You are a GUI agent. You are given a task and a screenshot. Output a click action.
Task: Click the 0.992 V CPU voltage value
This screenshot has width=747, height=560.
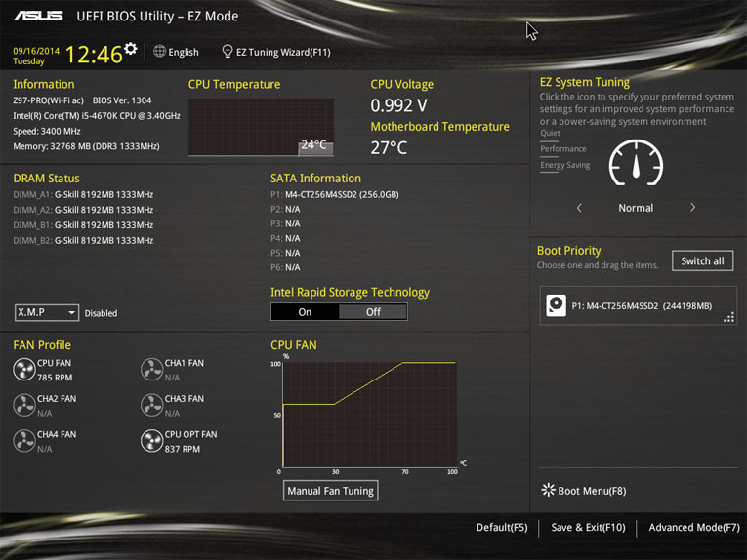coord(398,105)
